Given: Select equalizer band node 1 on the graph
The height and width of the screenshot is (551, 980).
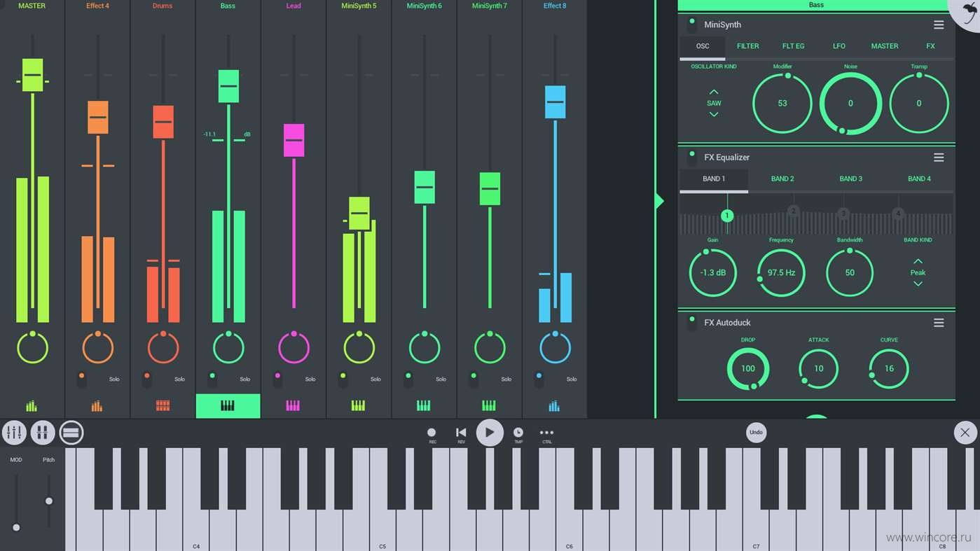Looking at the screenshot, I should tap(727, 216).
